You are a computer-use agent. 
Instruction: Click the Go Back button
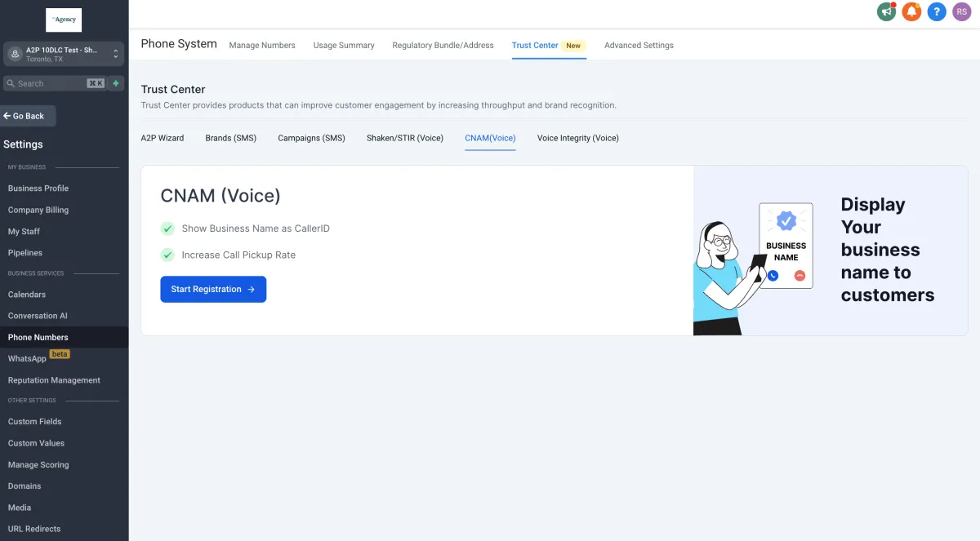click(x=28, y=116)
